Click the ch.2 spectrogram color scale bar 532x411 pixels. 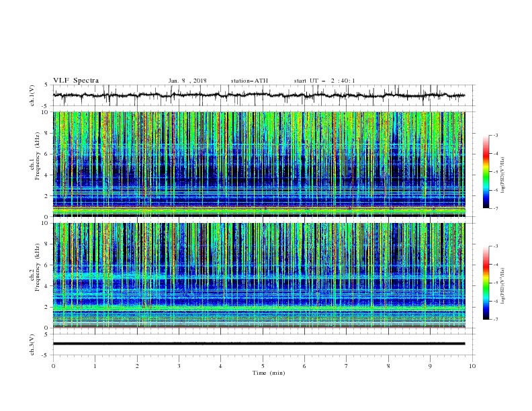pos(486,283)
